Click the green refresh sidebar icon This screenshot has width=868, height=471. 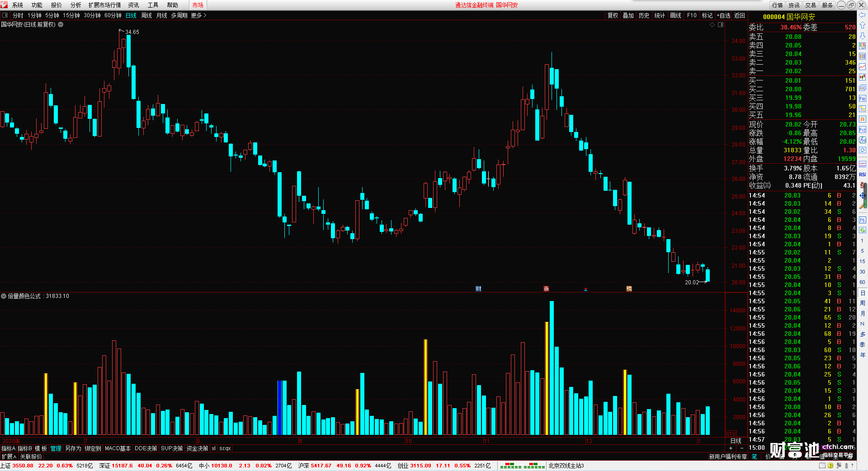point(862,230)
